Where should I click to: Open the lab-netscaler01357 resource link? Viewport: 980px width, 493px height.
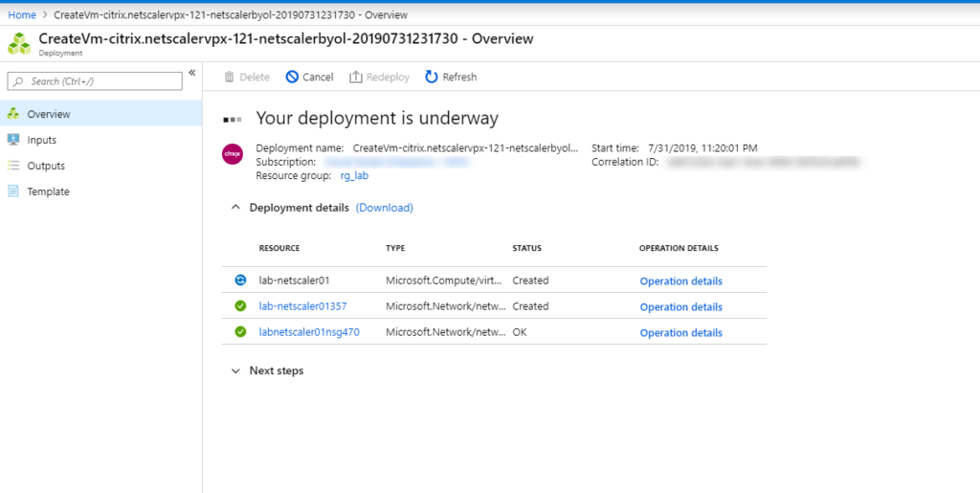tap(303, 306)
